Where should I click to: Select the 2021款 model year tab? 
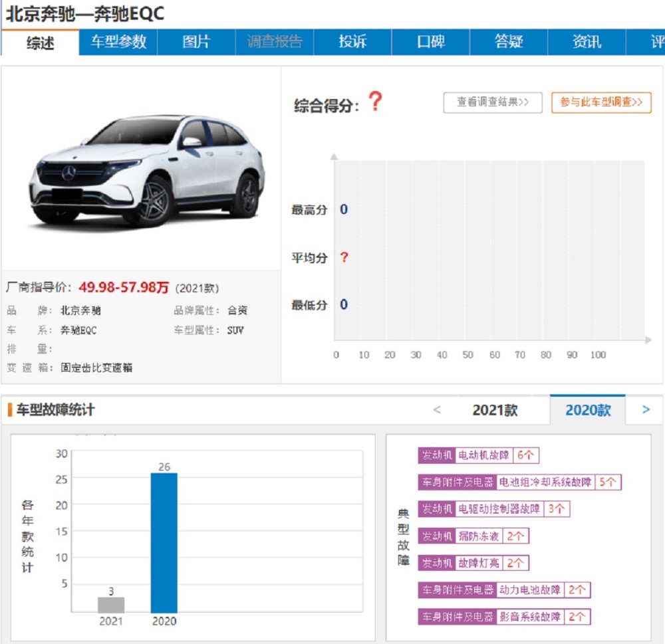(x=495, y=410)
